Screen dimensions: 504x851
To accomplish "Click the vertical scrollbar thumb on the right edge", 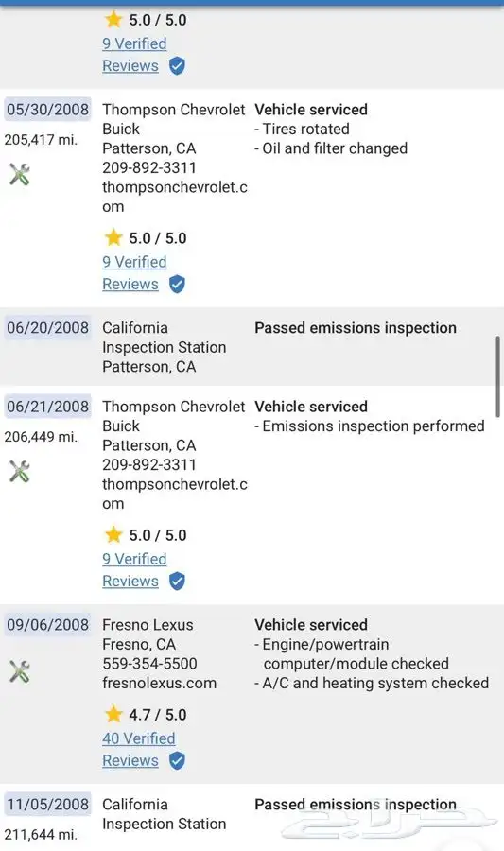I will [x=498, y=376].
